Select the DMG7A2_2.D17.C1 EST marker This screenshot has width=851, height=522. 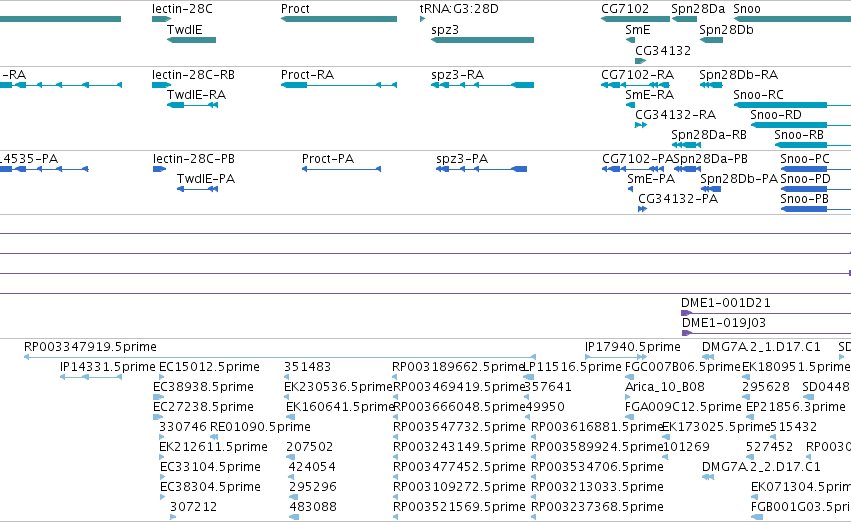pos(708,477)
